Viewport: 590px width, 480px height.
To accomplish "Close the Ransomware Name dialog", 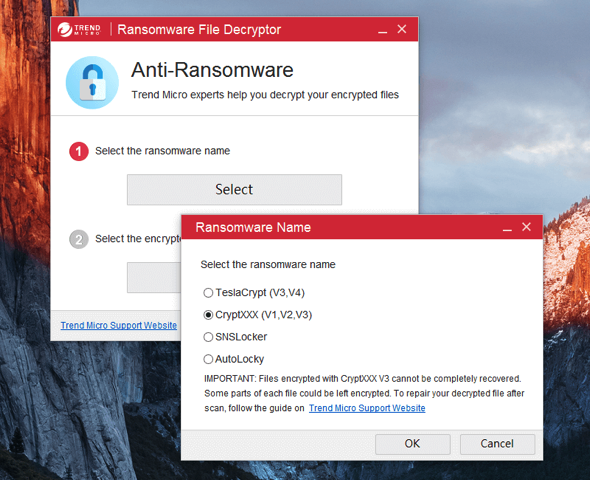I will click(x=526, y=227).
